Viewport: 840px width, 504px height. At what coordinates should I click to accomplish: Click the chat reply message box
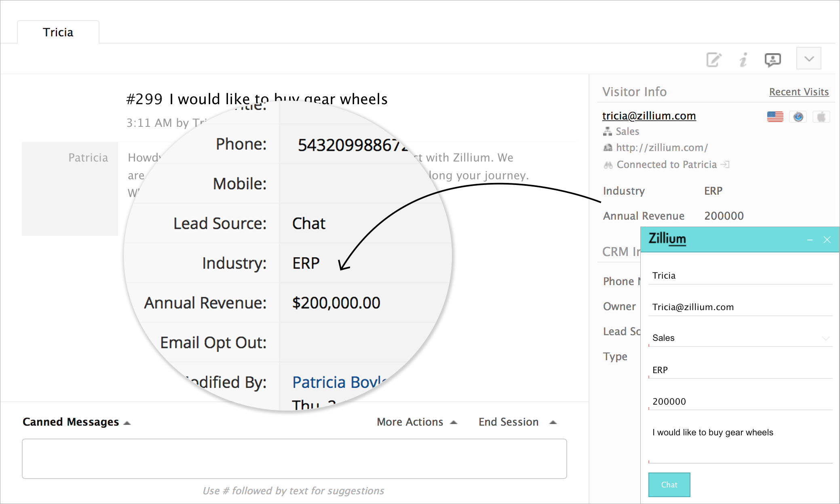coord(294,459)
